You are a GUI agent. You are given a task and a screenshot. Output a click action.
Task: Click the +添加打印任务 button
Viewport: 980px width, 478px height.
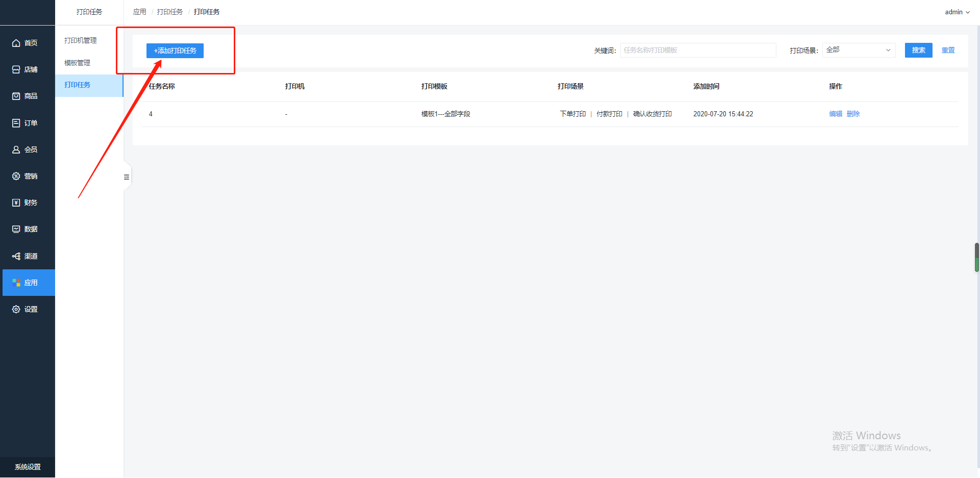[x=175, y=51]
